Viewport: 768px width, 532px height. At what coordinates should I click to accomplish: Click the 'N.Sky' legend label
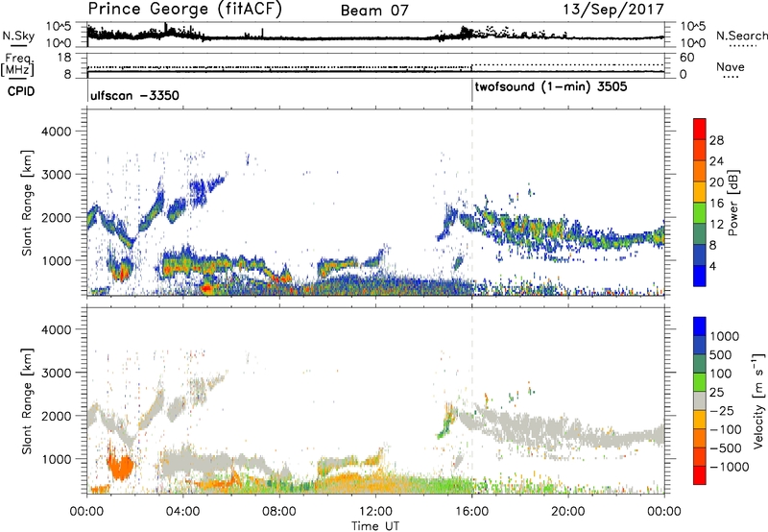[x=18, y=36]
